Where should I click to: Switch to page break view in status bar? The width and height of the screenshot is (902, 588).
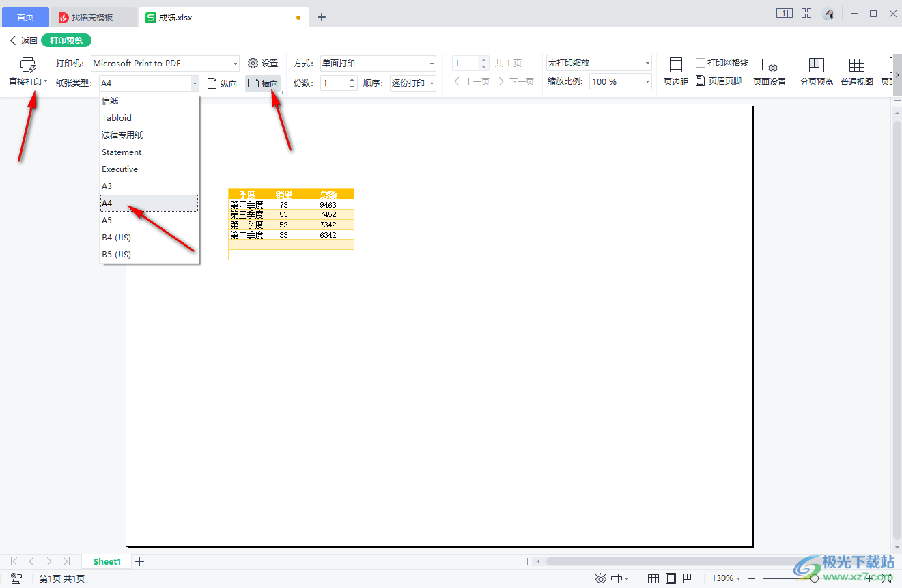(x=690, y=578)
